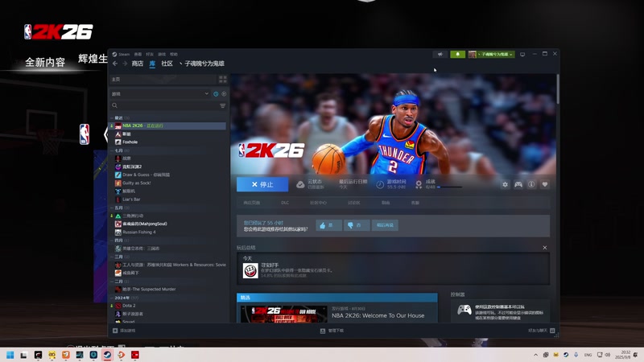Select Draw & Guess in game list
The image size is (644, 362).
tap(146, 175)
